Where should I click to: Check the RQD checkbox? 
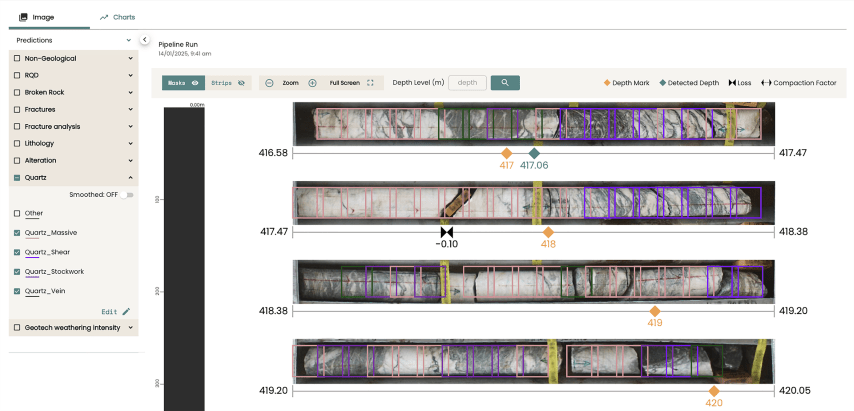coord(17,75)
